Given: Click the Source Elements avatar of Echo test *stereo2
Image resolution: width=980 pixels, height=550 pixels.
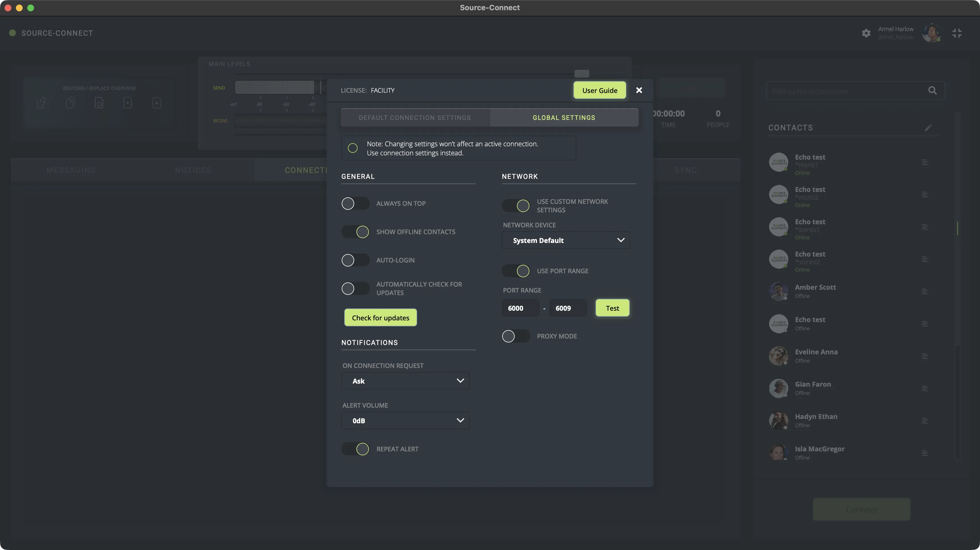Looking at the screenshot, I should (778, 259).
